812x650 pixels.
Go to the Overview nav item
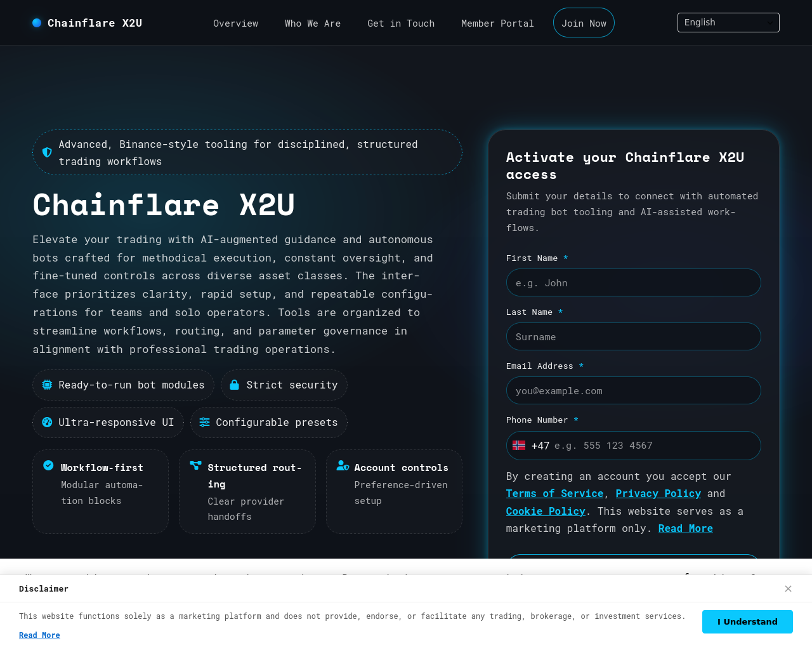235,23
